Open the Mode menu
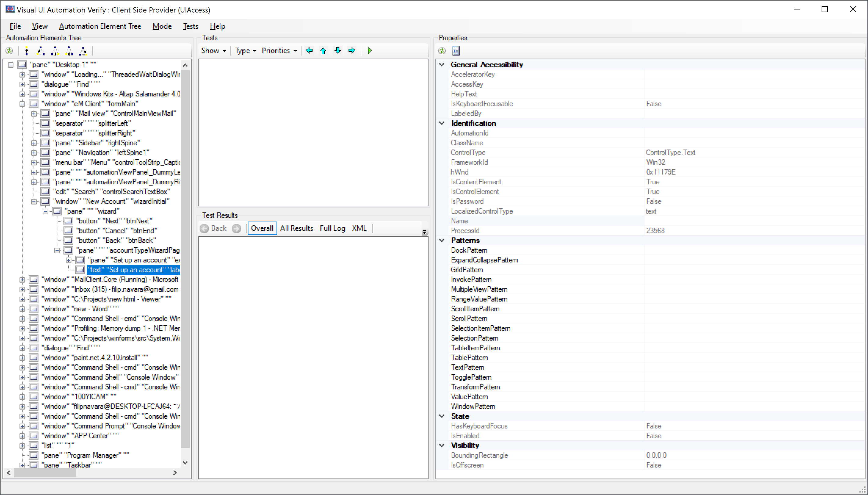The height and width of the screenshot is (495, 868). [x=162, y=26]
